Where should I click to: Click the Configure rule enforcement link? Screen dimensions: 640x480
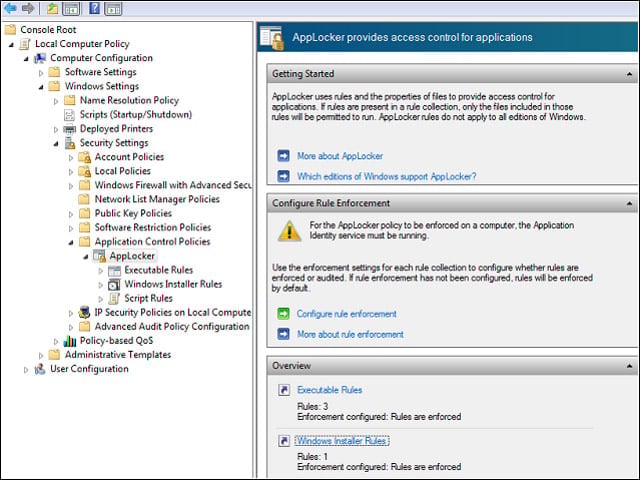(x=347, y=314)
